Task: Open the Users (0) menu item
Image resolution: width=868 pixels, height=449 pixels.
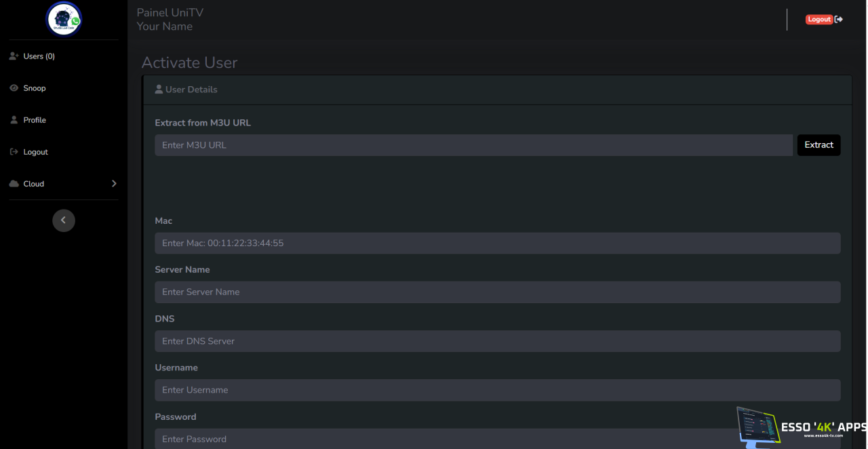Action: tap(39, 56)
